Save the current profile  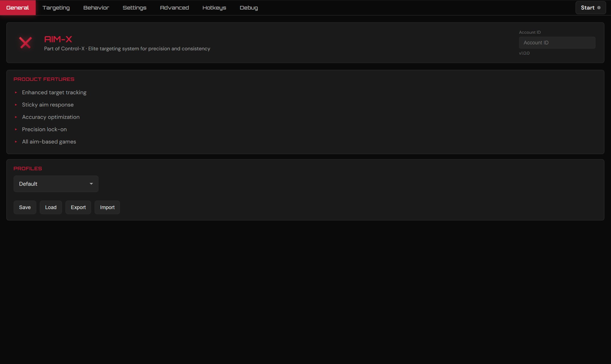[x=25, y=207]
